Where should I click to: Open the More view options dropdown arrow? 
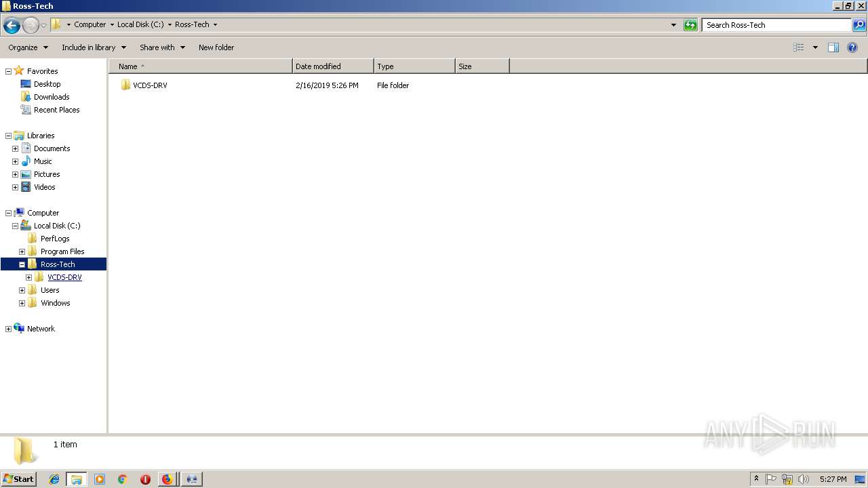815,47
